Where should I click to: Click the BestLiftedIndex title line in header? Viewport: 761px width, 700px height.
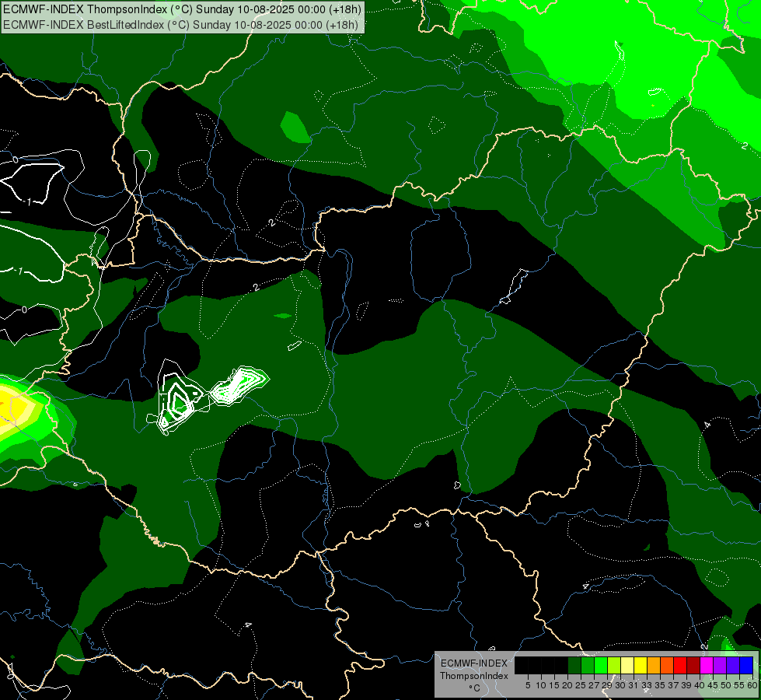pyautogui.click(x=180, y=25)
